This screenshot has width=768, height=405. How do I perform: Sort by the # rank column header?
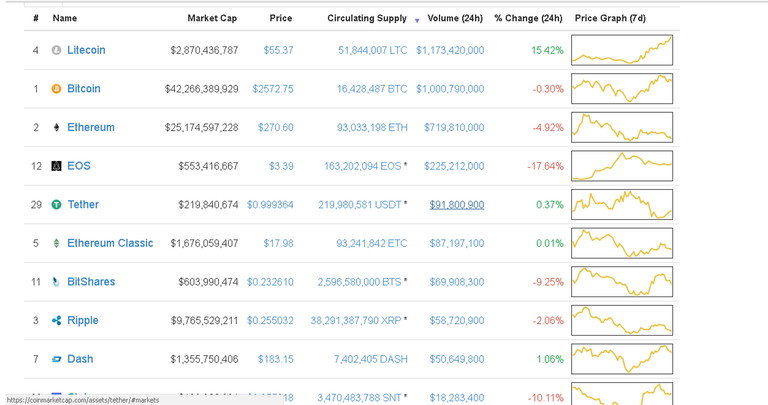(x=36, y=18)
